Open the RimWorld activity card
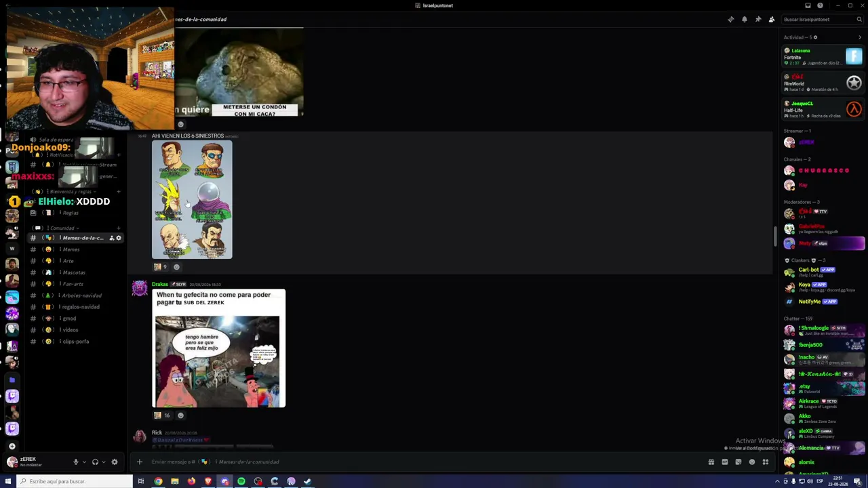 (823, 83)
